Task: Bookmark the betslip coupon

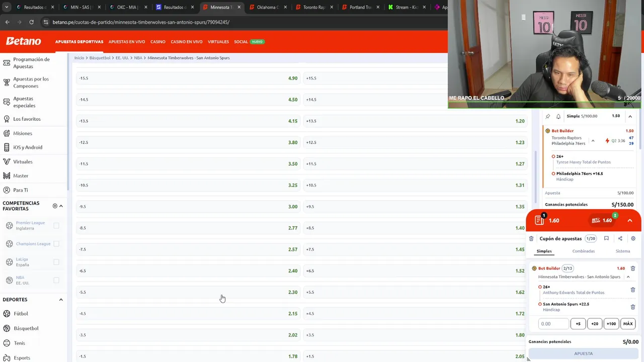Action: click(x=606, y=239)
